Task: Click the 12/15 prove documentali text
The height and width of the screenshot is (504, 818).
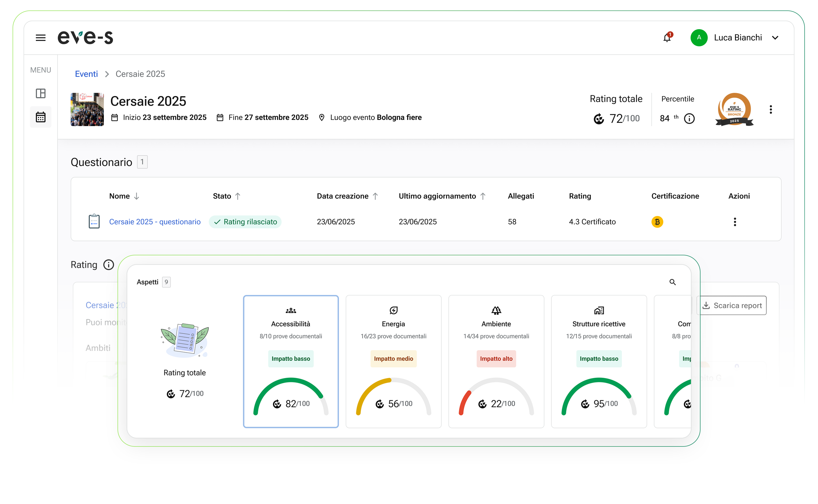Action: coord(599,336)
